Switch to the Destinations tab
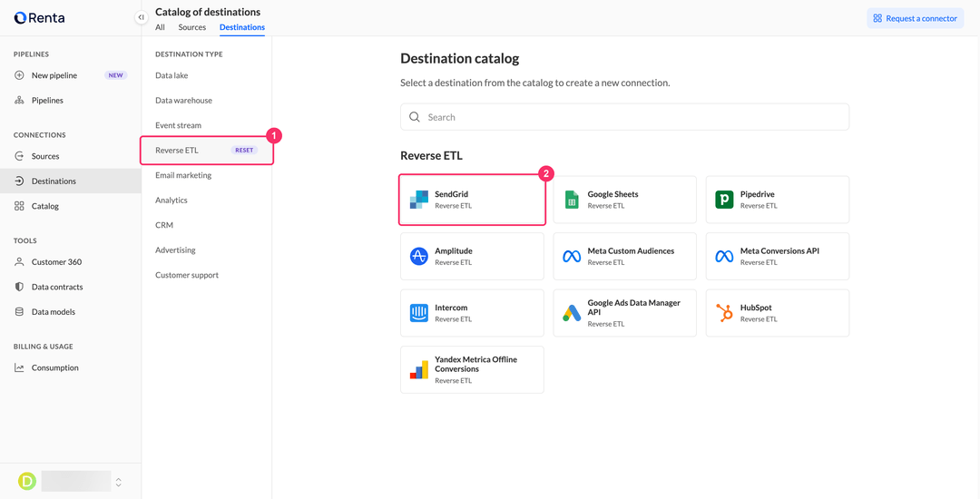This screenshot has height=499, width=980. (242, 27)
